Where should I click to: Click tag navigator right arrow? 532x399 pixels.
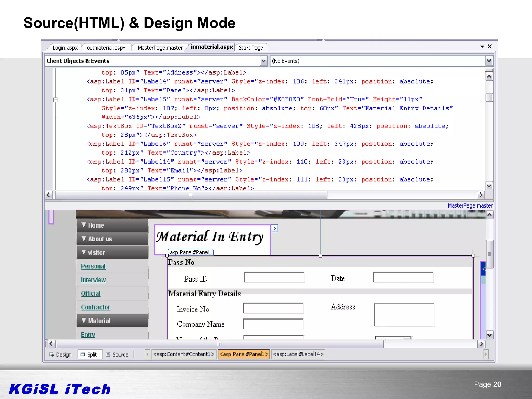[486, 354]
